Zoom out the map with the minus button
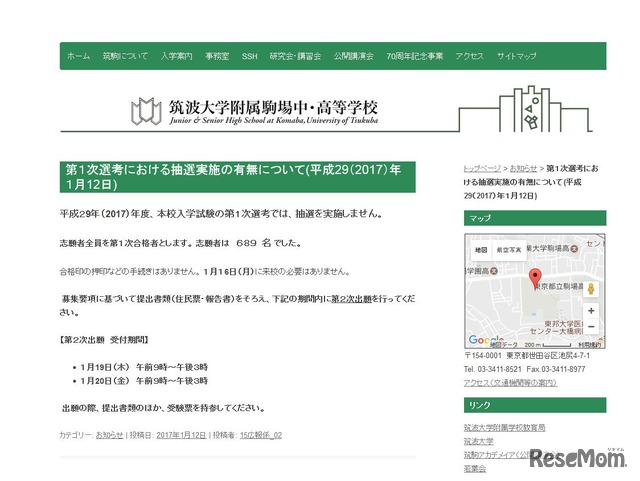The image size is (640, 481). coord(591,327)
